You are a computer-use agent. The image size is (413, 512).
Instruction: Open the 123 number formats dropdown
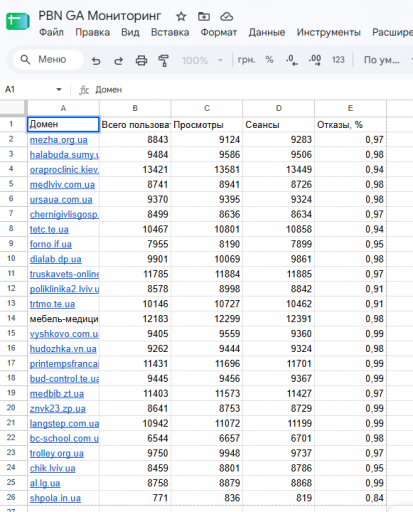tap(338, 60)
